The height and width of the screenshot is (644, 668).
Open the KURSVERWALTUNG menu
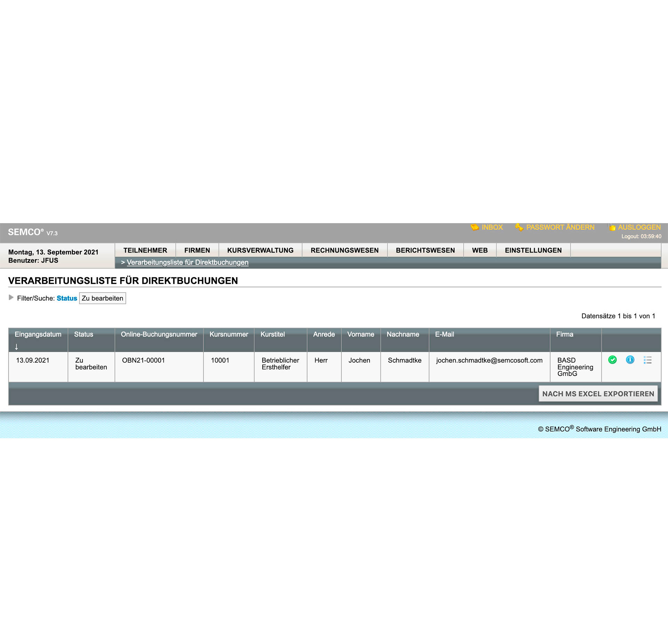(x=260, y=250)
